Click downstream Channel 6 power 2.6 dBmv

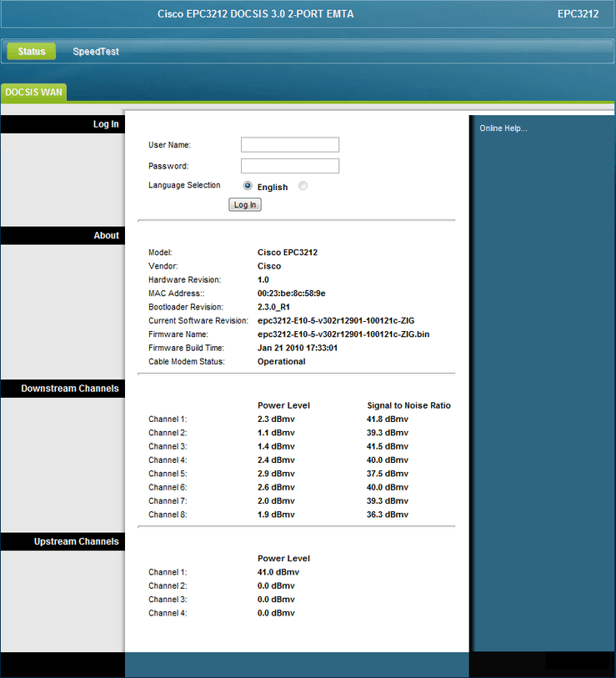[276, 487]
